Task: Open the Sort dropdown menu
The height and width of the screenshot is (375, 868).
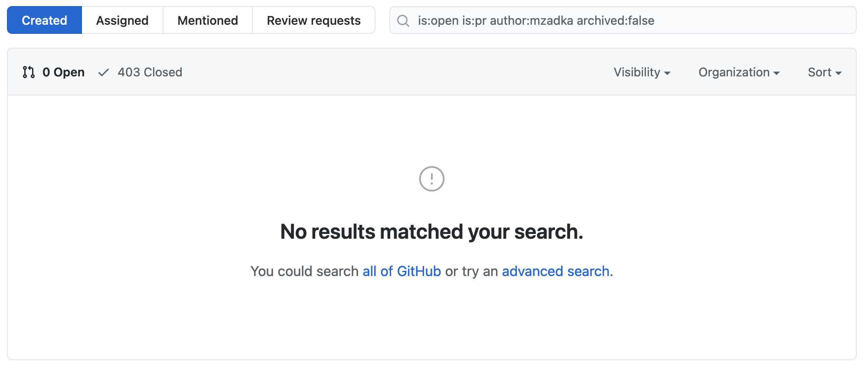Action: pyautogui.click(x=824, y=72)
